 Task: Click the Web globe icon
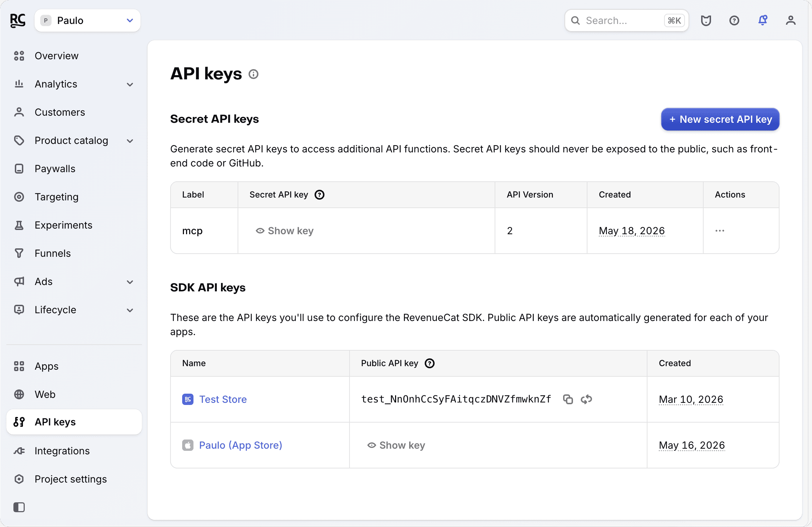tap(19, 394)
